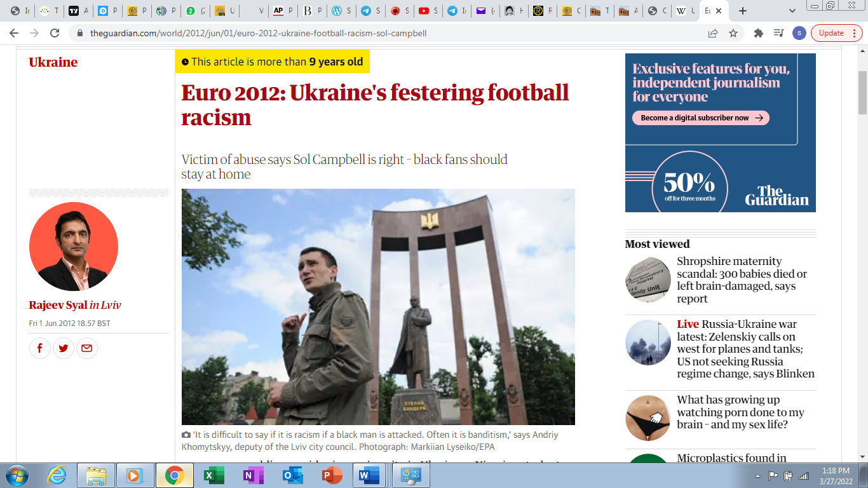Click Become a digital subscriber now
868x488 pixels.
(x=700, y=118)
